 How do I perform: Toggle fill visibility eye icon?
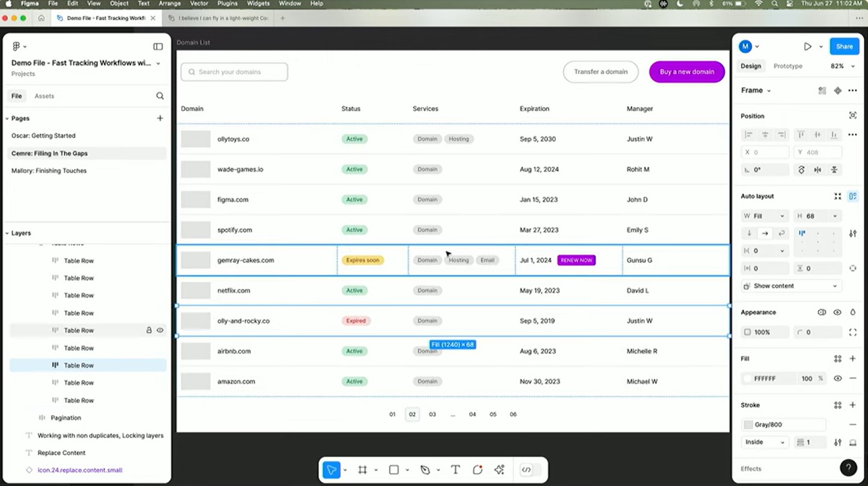tap(838, 378)
